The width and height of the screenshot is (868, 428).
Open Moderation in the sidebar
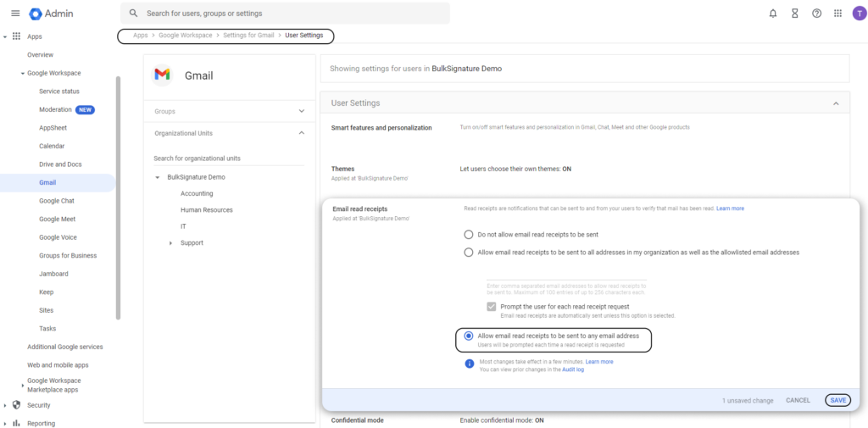[55, 109]
